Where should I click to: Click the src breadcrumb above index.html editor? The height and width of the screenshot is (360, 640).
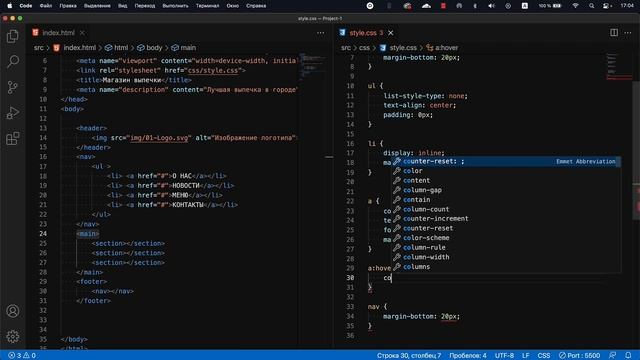(x=38, y=48)
